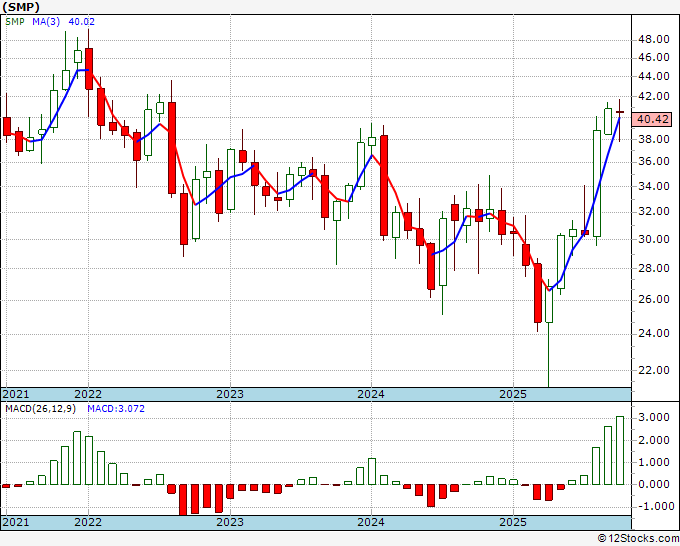Click the 48.00 price axis label
The height and width of the screenshot is (546, 680).
[654, 39]
